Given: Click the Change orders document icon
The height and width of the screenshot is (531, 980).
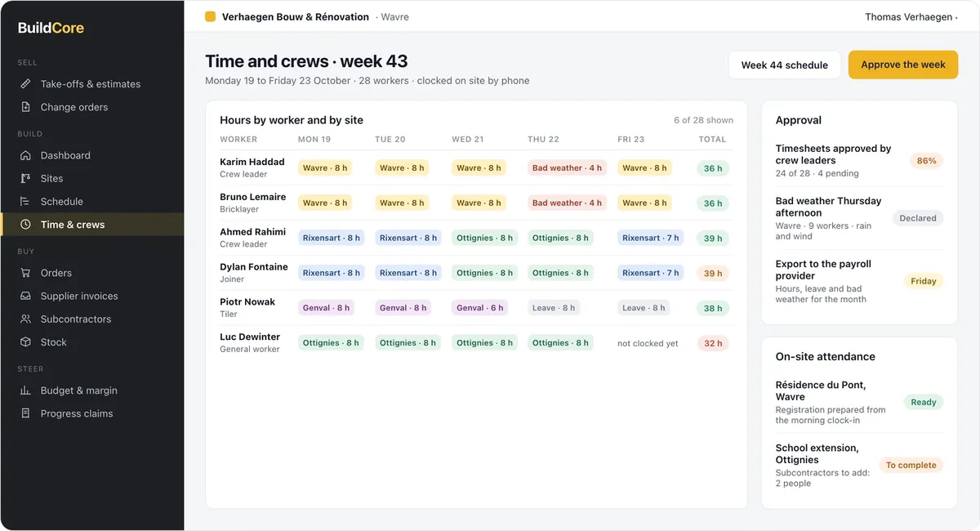Looking at the screenshot, I should (x=25, y=107).
